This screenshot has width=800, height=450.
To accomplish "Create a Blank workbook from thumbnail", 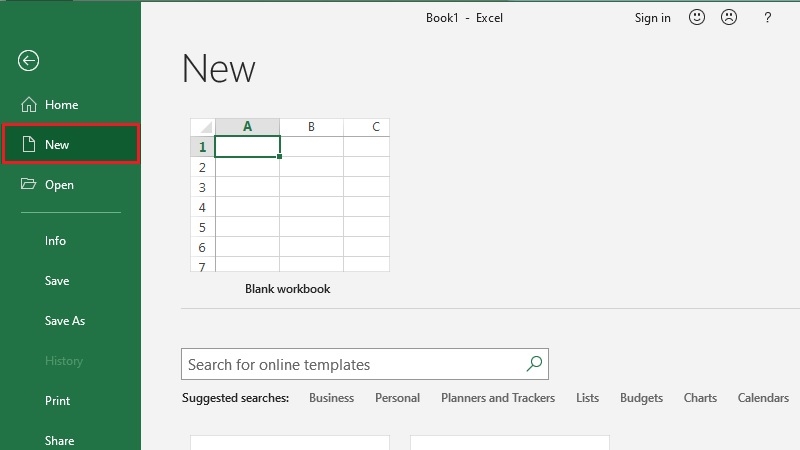I will tap(290, 194).
